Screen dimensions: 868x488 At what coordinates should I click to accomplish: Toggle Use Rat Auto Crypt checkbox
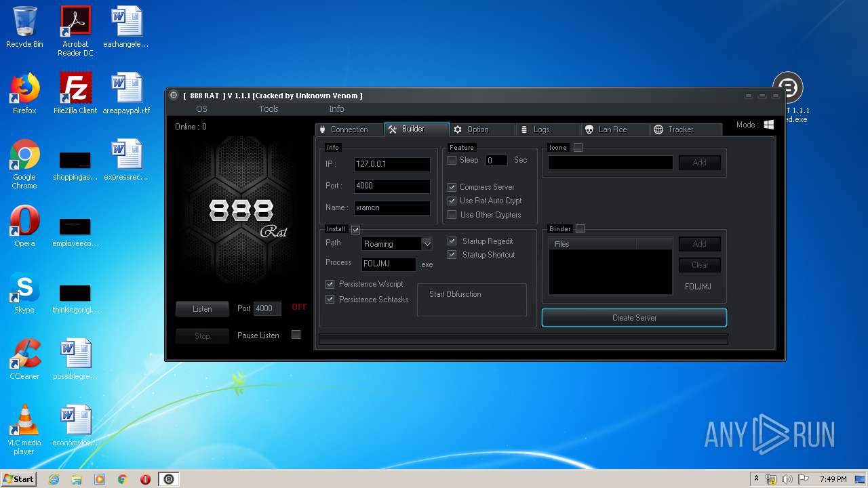click(452, 201)
